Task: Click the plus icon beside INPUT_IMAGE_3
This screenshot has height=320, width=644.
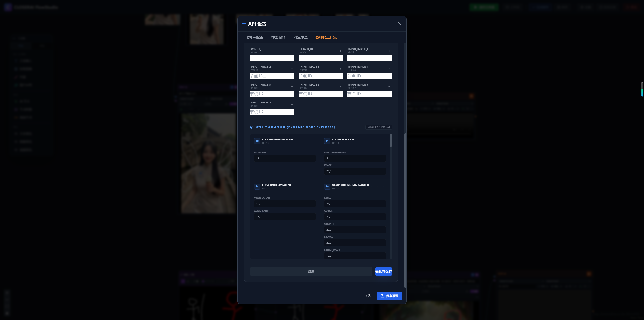Action: (x=340, y=69)
